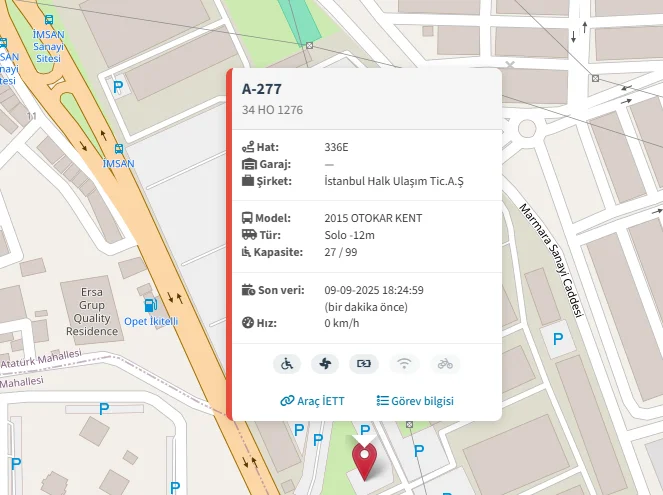Viewport: 663px width, 495px height.
Task: Open the Araç İETT link
Action: [312, 401]
